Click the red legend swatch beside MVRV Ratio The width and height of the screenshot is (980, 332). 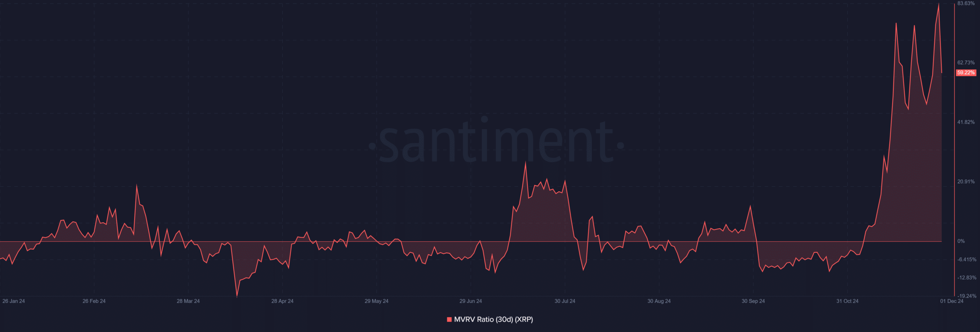coord(449,319)
